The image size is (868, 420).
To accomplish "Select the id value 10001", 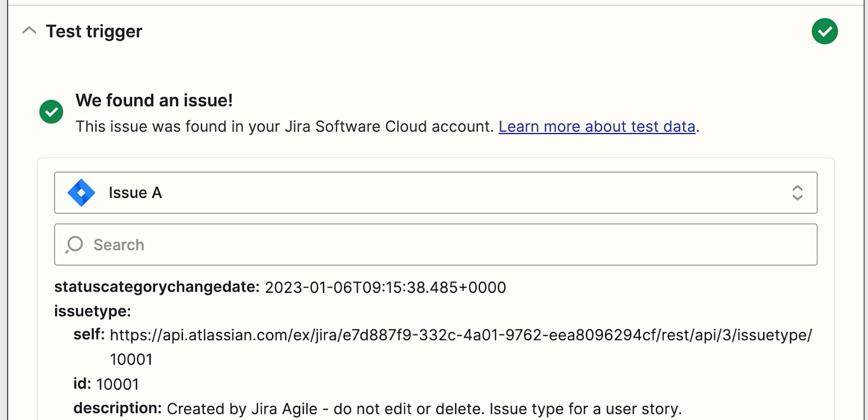I will [x=118, y=384].
